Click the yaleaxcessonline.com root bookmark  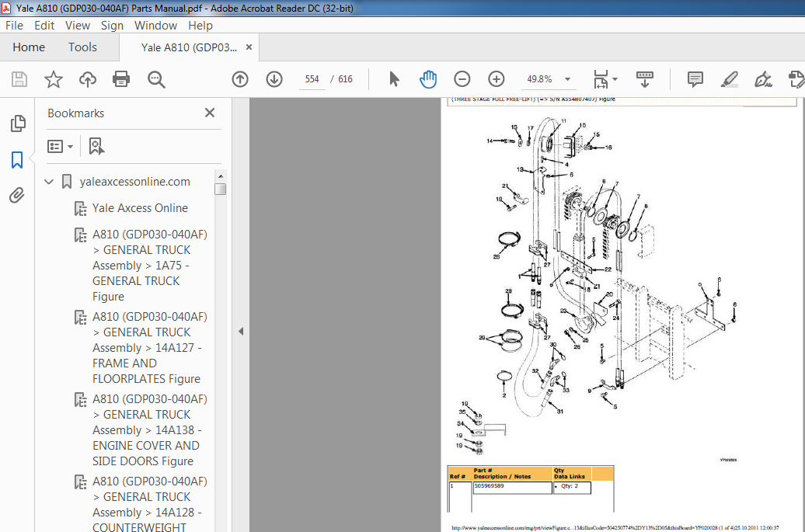(x=135, y=182)
